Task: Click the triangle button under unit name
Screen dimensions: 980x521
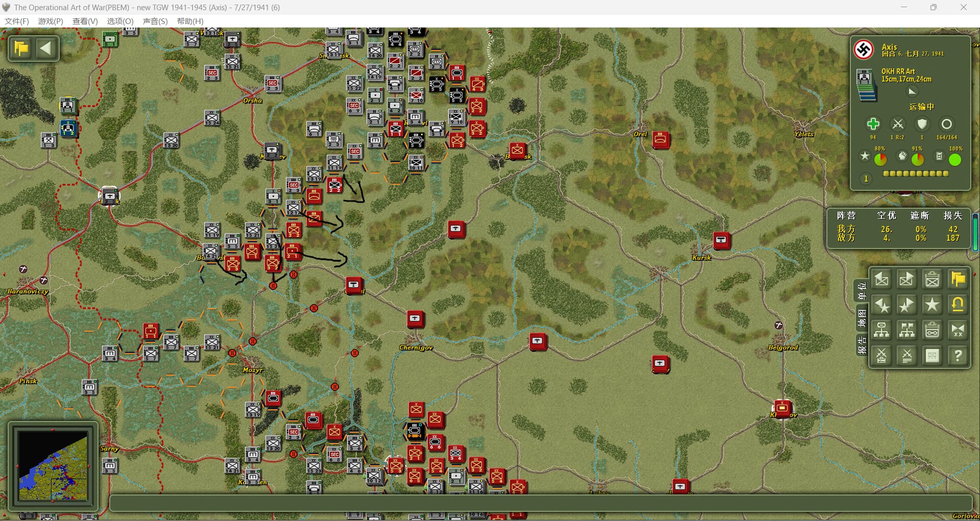Action: [912, 91]
